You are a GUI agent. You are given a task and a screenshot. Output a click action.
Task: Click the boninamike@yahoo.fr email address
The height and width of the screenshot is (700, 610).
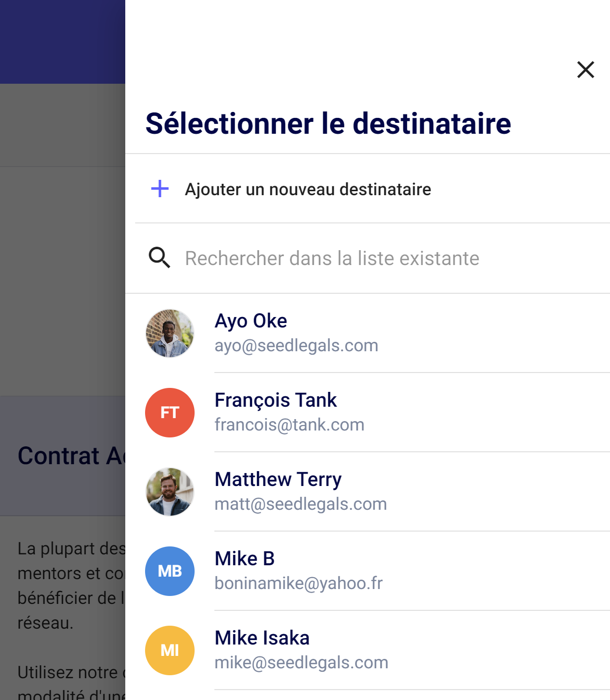point(299,583)
